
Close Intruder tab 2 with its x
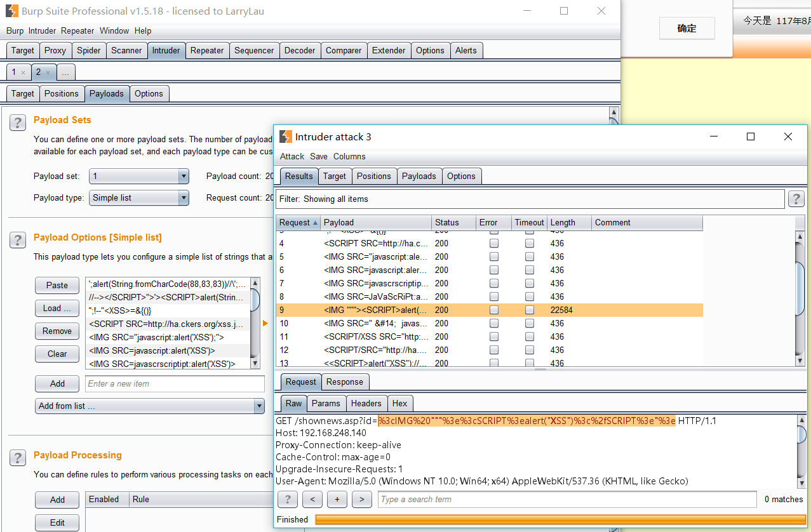(48, 72)
